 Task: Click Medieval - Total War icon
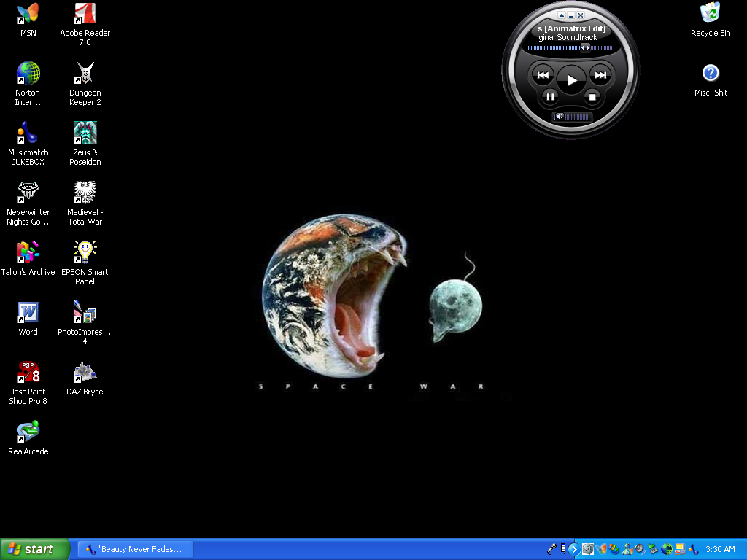tap(85, 204)
